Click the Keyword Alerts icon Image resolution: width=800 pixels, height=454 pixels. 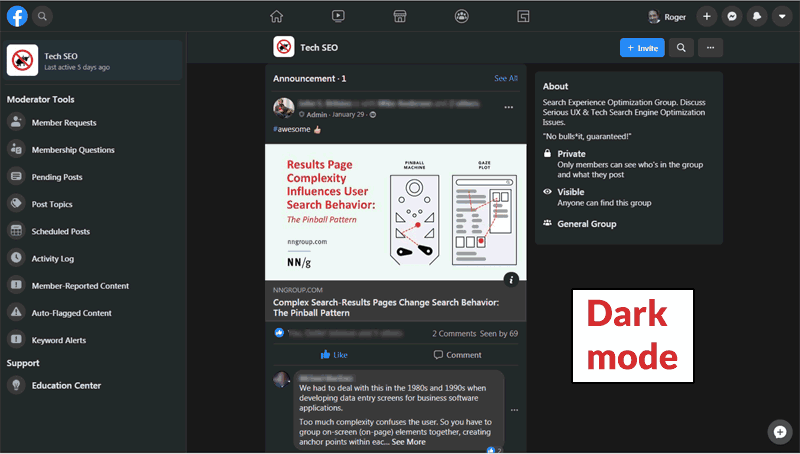click(x=16, y=339)
